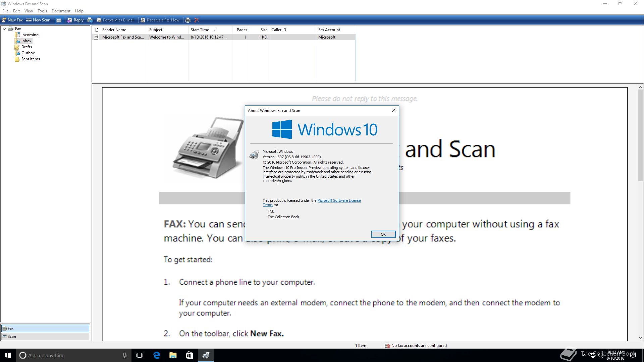
Task: Sort by the Fax Account column
Action: [335, 30]
